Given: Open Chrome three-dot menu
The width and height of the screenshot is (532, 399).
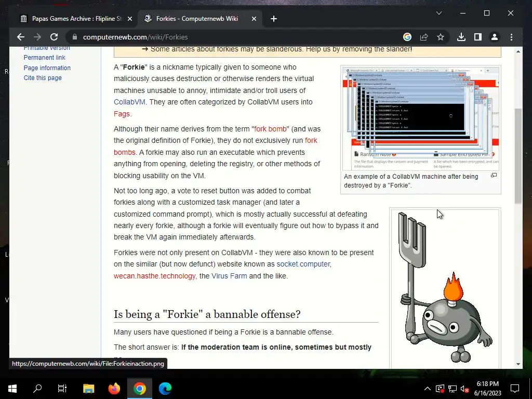Looking at the screenshot, I should 511,37.
